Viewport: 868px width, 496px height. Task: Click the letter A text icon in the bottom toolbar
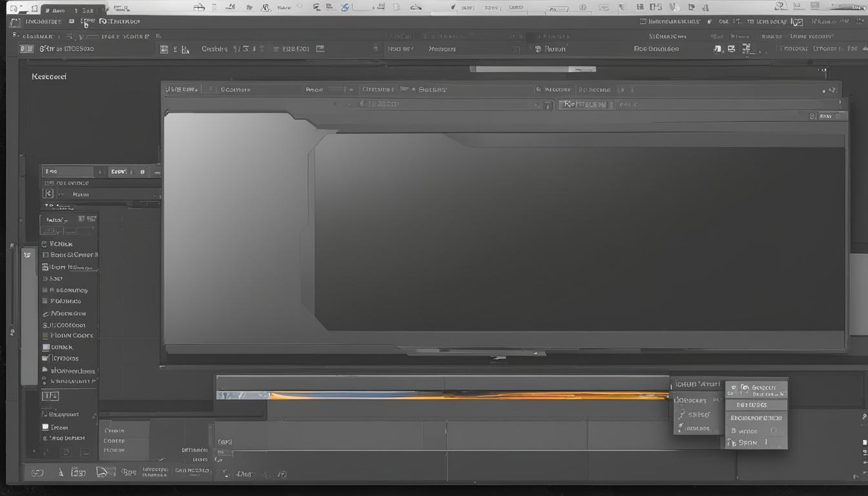61,473
